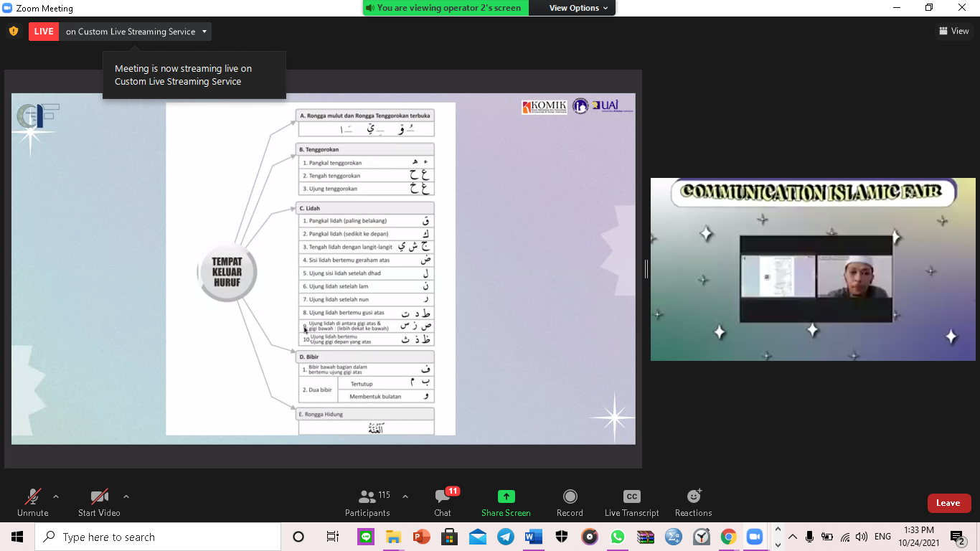Open the View layout menu
Image resolution: width=980 pixels, height=551 pixels.
click(x=953, y=31)
